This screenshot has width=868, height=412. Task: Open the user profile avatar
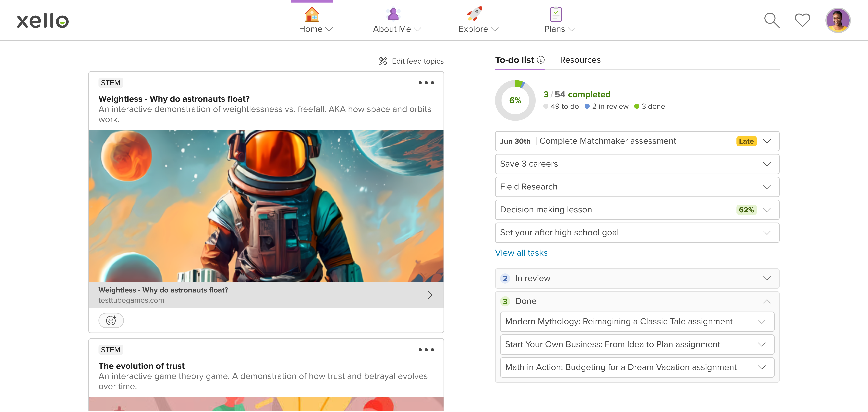838,20
